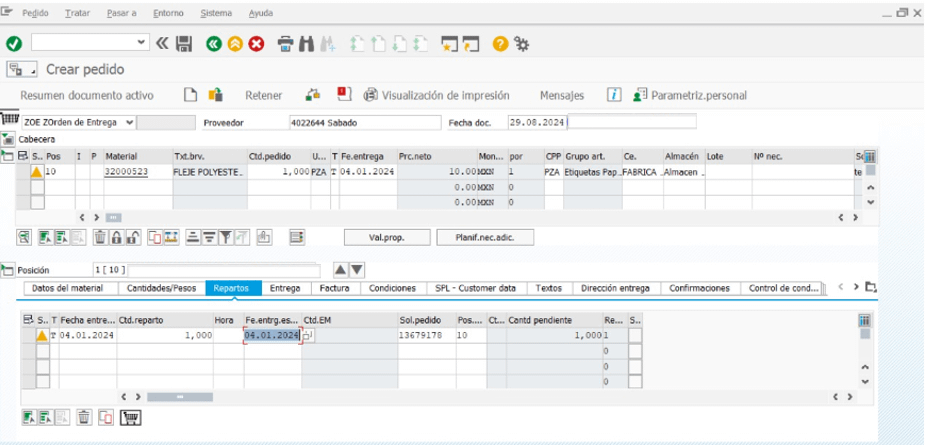927x445 pixels.
Task: Select the first schedule line row selector
Action: (x=27, y=335)
